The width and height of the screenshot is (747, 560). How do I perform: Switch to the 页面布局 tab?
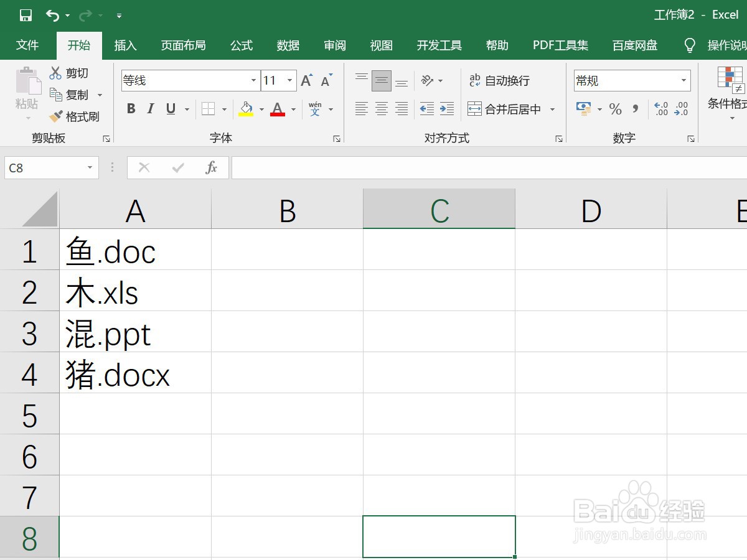183,45
